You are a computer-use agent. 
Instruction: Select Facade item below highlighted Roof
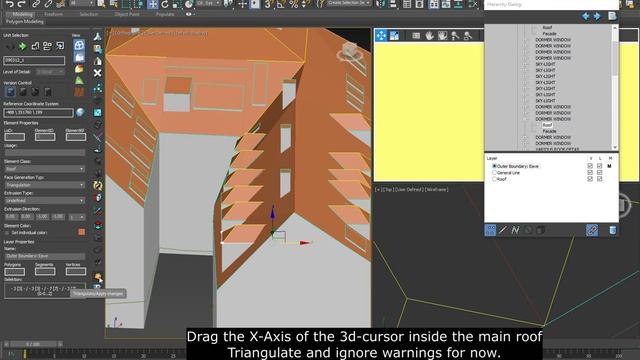pos(549,131)
